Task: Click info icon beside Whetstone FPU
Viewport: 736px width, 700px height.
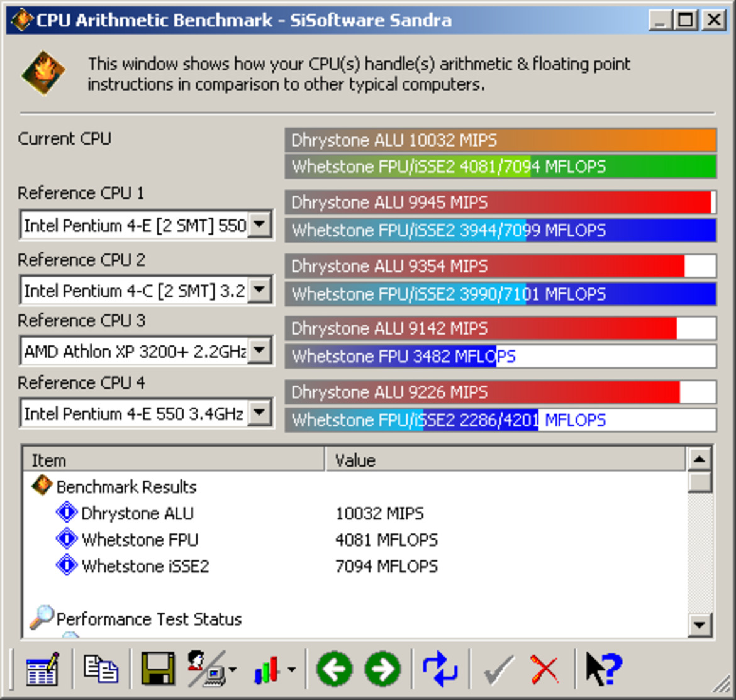Action: pos(67,538)
